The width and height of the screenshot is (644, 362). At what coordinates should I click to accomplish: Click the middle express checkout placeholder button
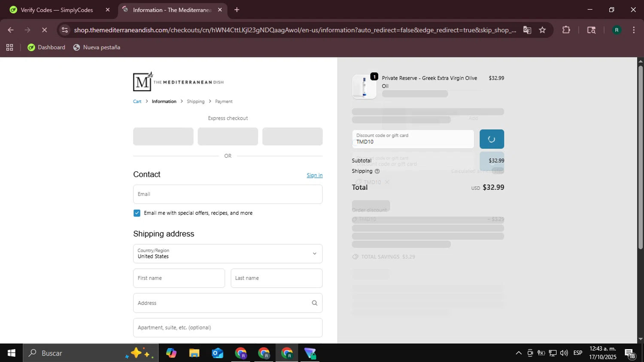228,137
